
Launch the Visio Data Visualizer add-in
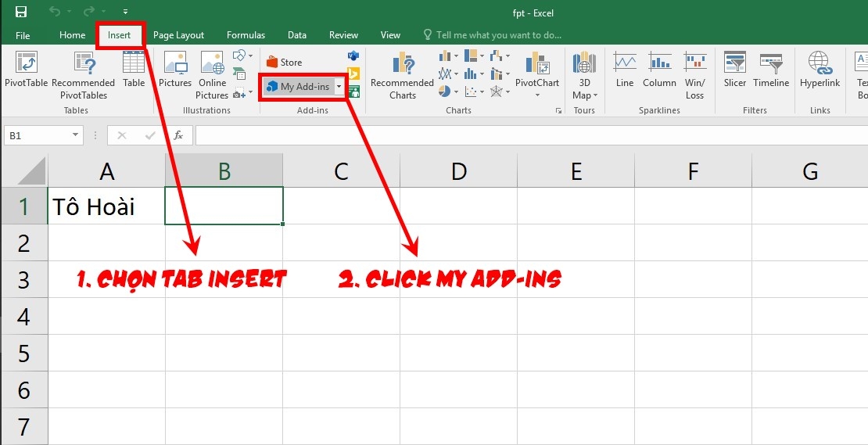click(353, 56)
